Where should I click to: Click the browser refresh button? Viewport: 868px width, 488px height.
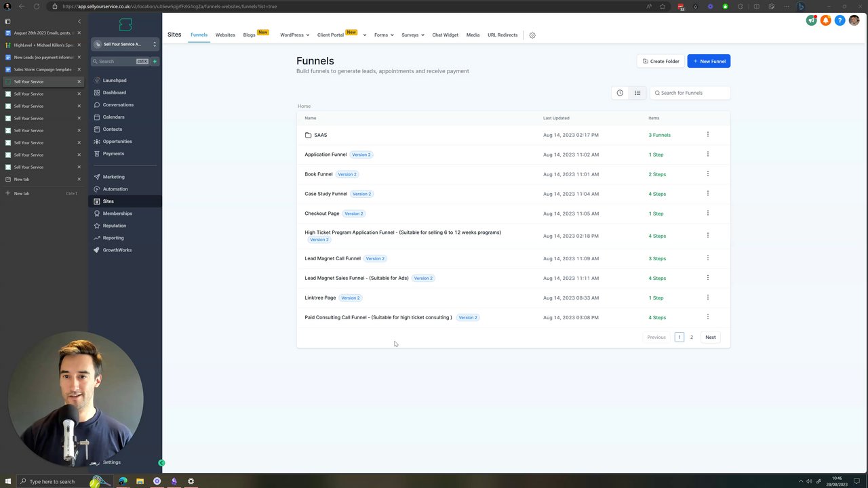37,6
